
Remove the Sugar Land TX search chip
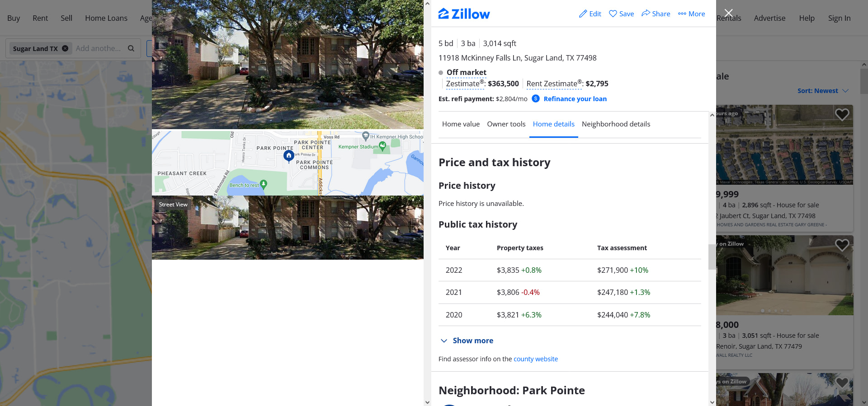(x=65, y=48)
